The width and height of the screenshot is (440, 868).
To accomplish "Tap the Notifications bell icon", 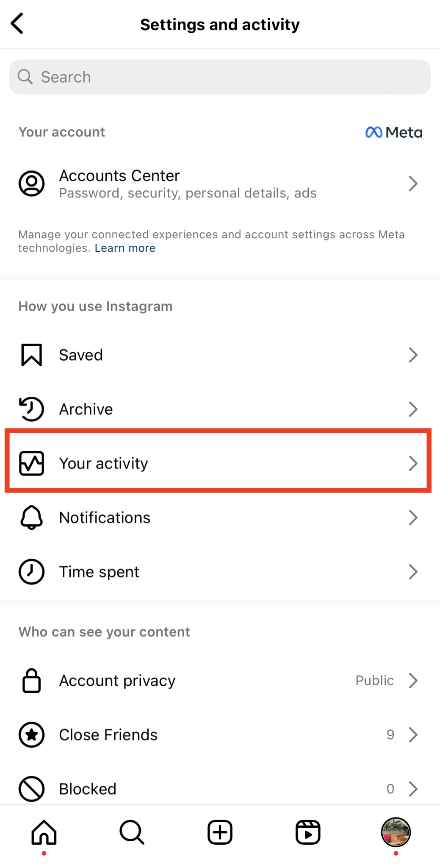I will pos(31,517).
